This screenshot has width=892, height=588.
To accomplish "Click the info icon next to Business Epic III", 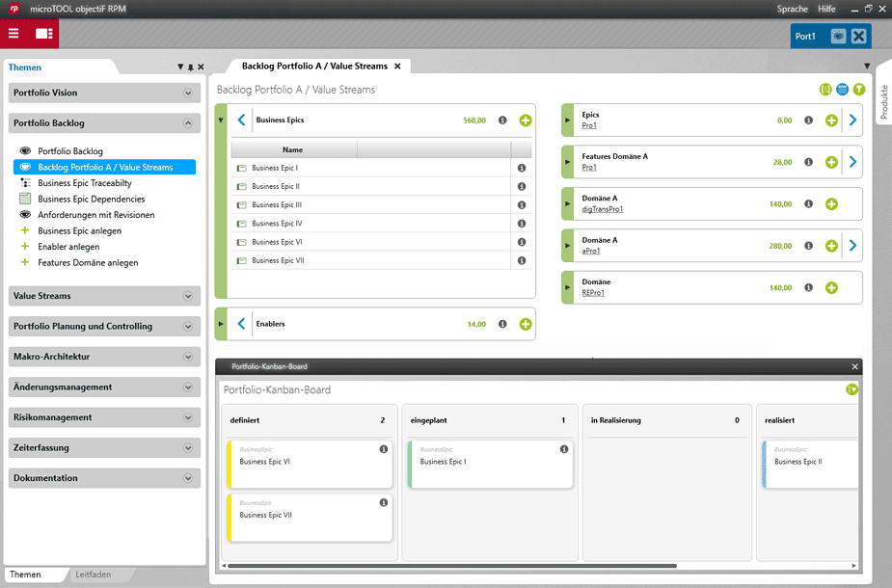I will pyautogui.click(x=522, y=205).
